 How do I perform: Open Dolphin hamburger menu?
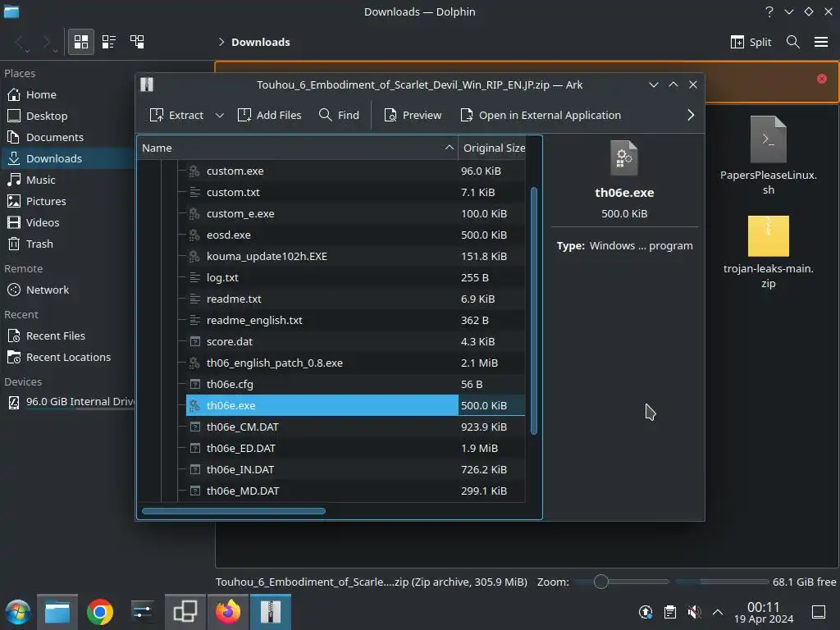[821, 42]
